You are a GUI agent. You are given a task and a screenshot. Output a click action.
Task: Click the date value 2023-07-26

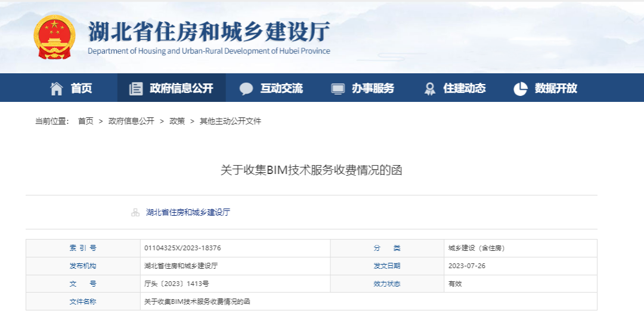coord(467,266)
